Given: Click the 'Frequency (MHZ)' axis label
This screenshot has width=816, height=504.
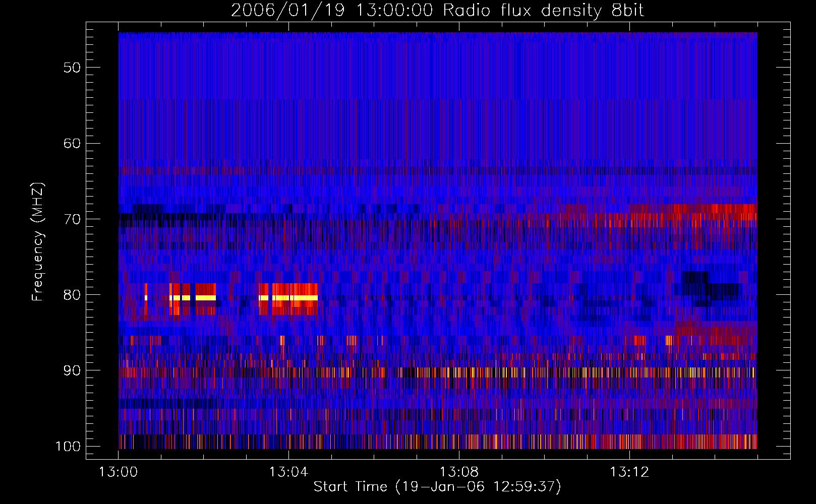Looking at the screenshot, I should (x=38, y=241).
